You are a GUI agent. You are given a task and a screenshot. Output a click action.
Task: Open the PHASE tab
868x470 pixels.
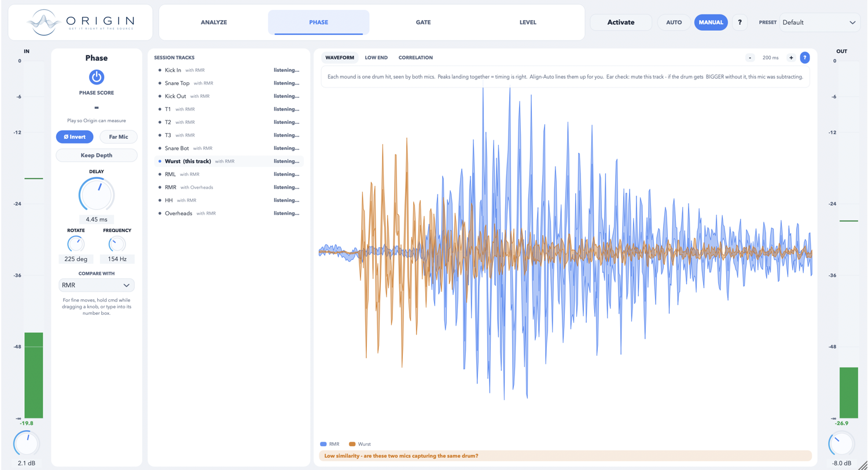coord(319,23)
